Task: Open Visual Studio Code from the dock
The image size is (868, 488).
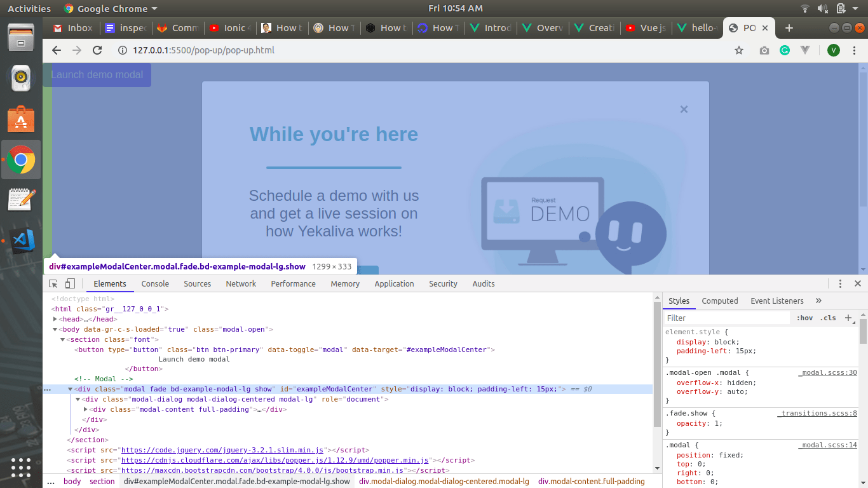Action: click(x=21, y=241)
